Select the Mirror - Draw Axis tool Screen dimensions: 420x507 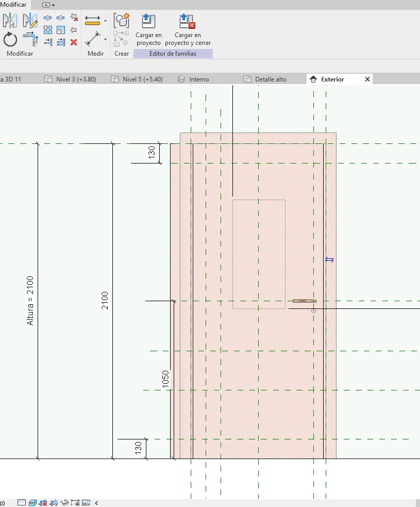(x=30, y=21)
